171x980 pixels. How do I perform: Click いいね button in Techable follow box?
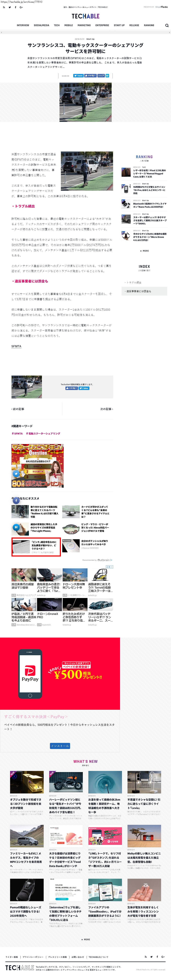(71, 388)
